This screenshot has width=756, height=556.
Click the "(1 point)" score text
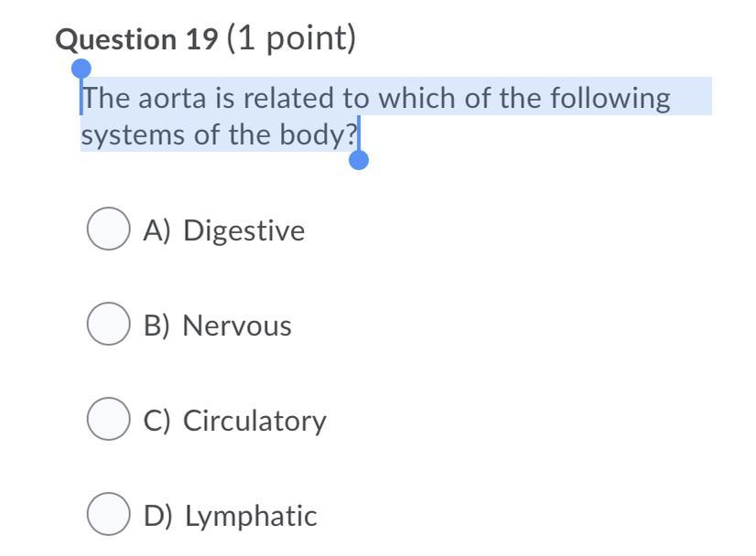coord(291,38)
